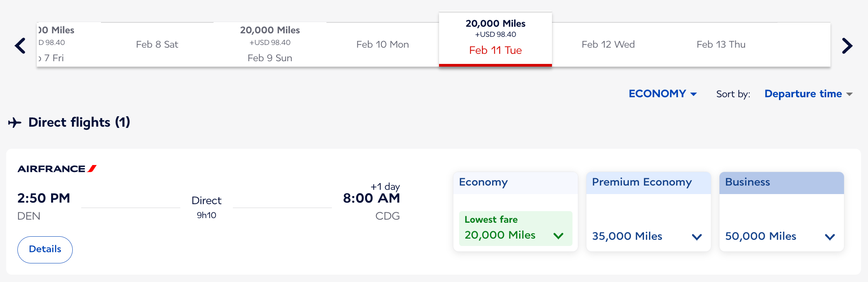Click the Air France logo

coord(57,169)
